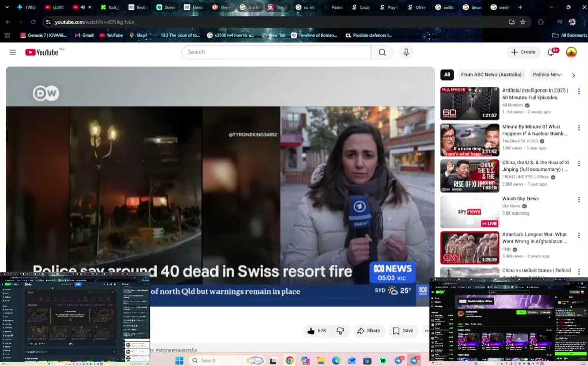The height and width of the screenshot is (366, 588).
Task: Start voice search with the microphone icon
Action: coord(406,52)
